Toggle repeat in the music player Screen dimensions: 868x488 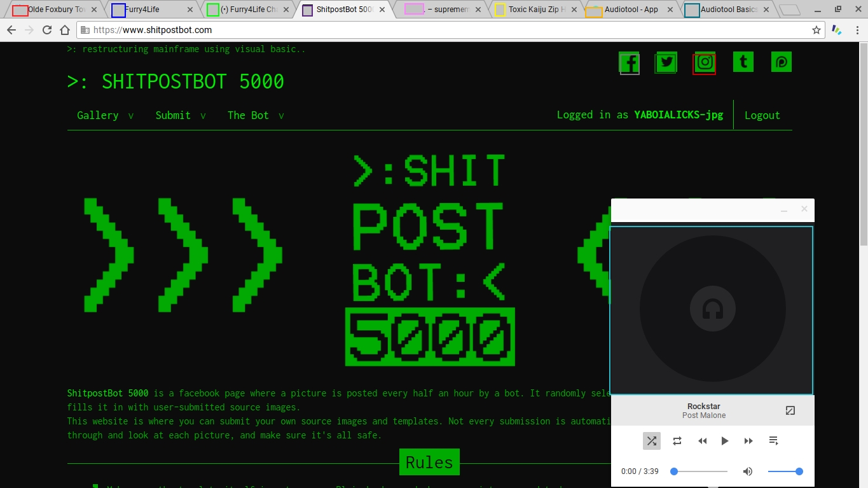pyautogui.click(x=677, y=441)
